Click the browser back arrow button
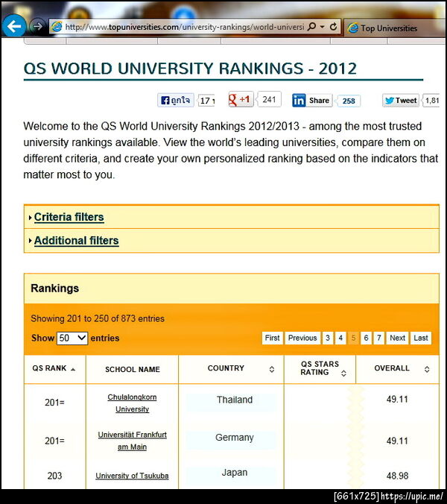 [x=14, y=26]
